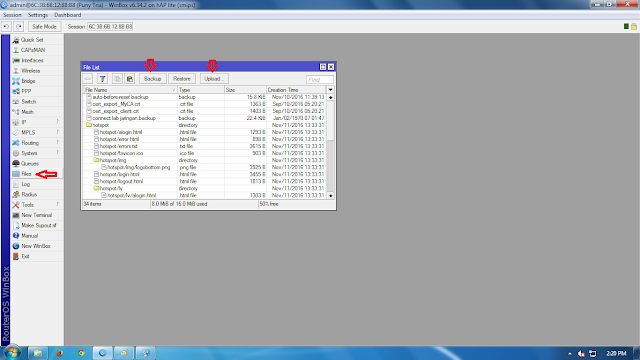Open the Interfaces menu
640x360 pixels.
click(x=32, y=60)
